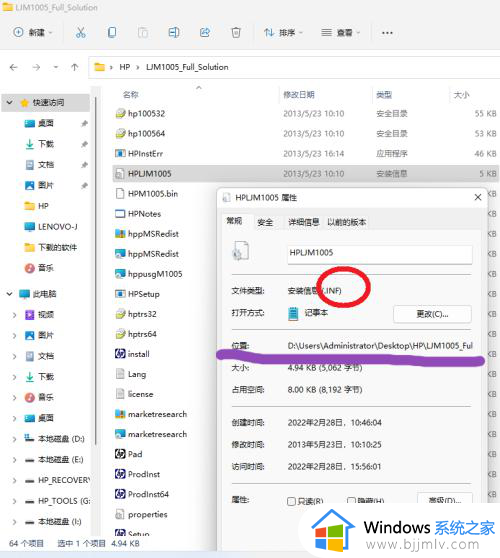Select the properties file icon
This screenshot has width=500, height=558.
120,514
